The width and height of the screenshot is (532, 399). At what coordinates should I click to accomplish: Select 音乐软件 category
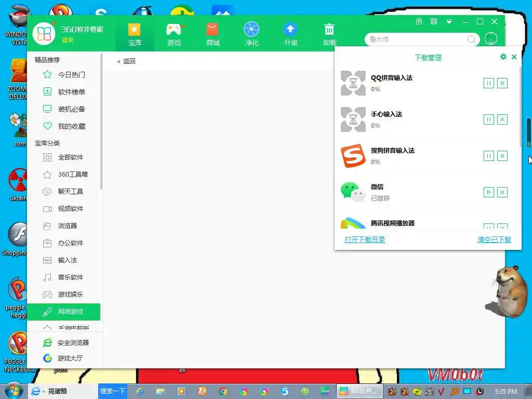tap(64, 277)
